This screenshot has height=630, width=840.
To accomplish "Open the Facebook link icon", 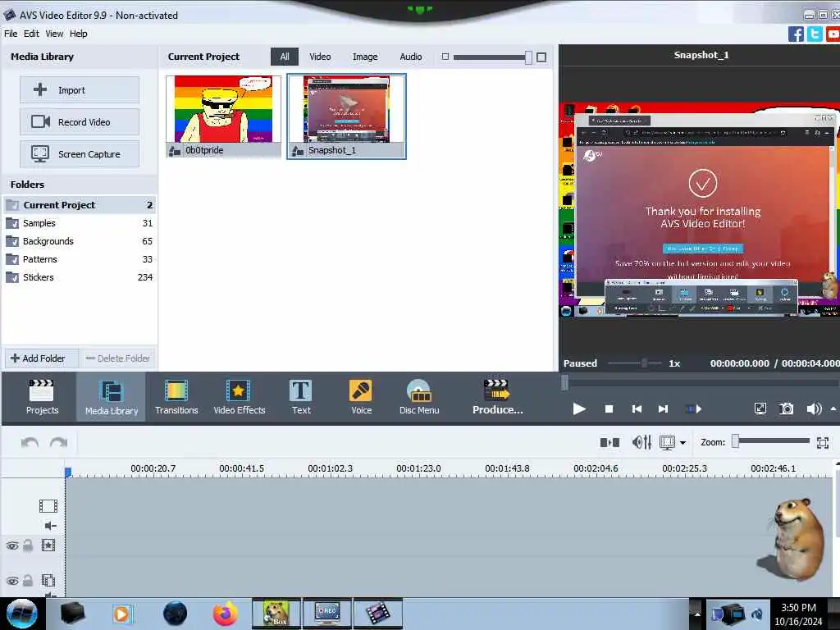I will tap(796, 34).
